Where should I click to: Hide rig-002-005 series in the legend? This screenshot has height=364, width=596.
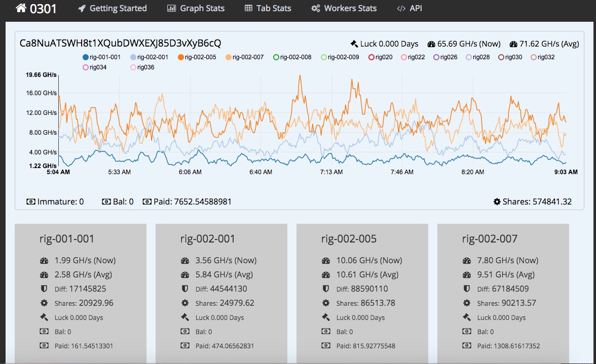180,57
